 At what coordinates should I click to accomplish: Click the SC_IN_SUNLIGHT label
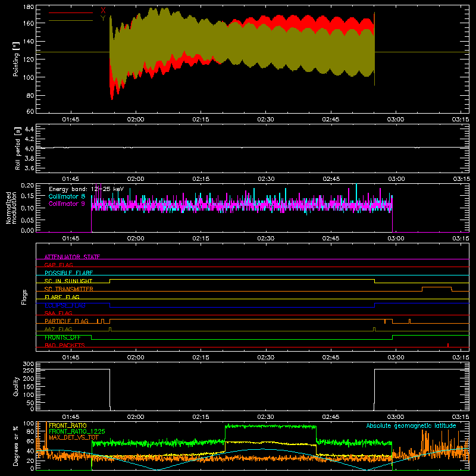(68, 281)
